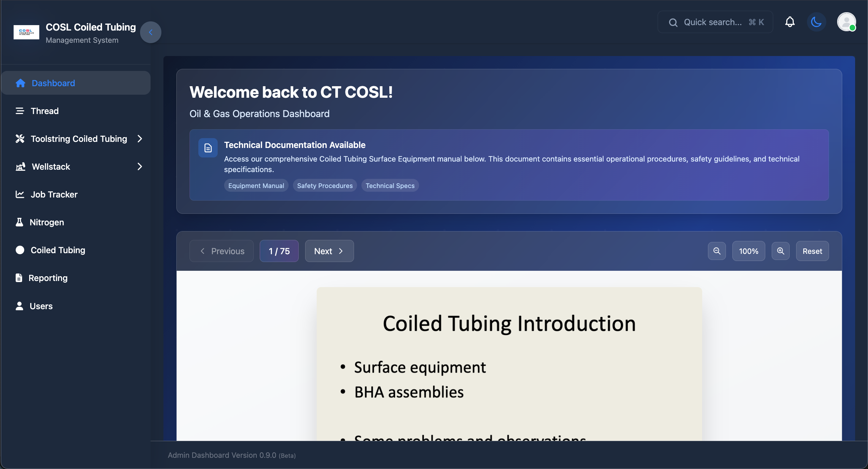Open the notifications bell
Viewport: 868px width, 469px height.
(790, 22)
